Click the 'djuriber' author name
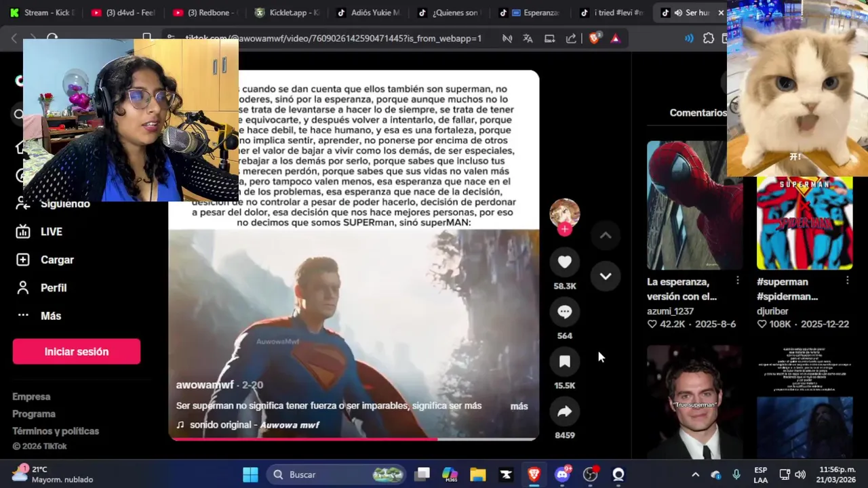Image resolution: width=868 pixels, height=488 pixels. [772, 311]
